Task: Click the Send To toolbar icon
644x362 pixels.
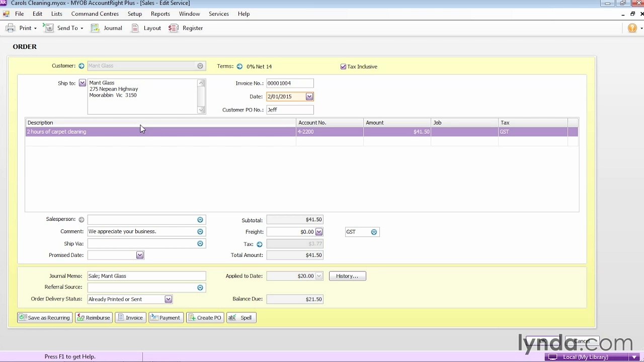Action: (x=49, y=28)
